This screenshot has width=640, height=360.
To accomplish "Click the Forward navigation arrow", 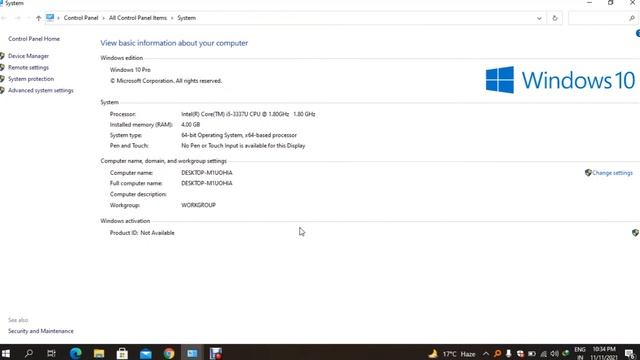I will [x=18, y=18].
